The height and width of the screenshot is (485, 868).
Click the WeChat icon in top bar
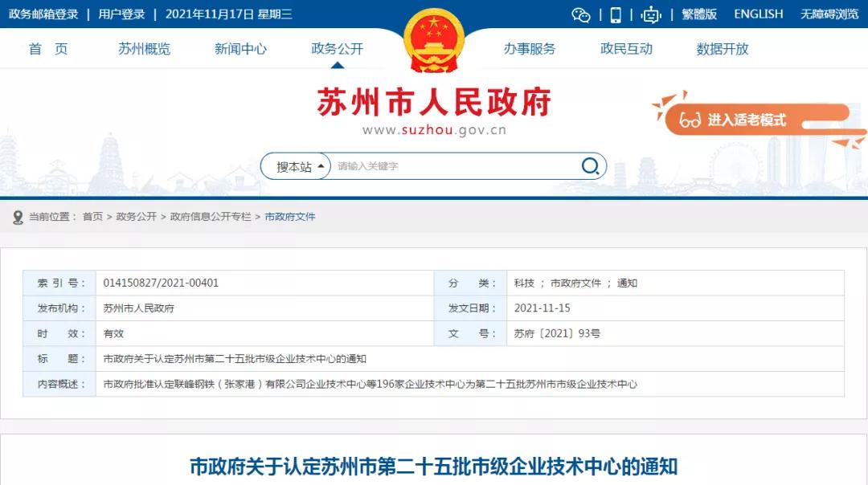coord(580,14)
